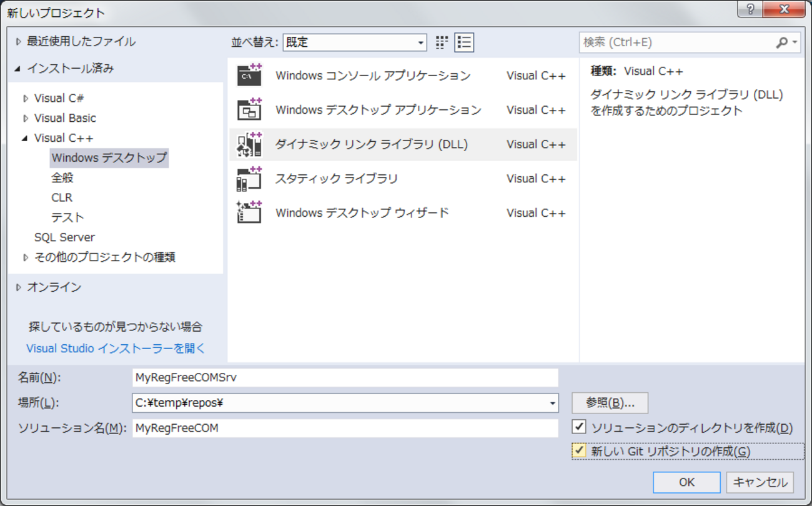Select the SQL Server category
Image resolution: width=812 pixels, height=506 pixels.
pyautogui.click(x=64, y=237)
